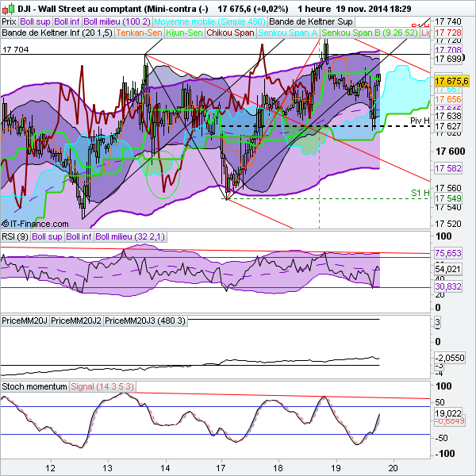Click the 1 heure timeframe text
This screenshot has height=476, width=476.
314,9
